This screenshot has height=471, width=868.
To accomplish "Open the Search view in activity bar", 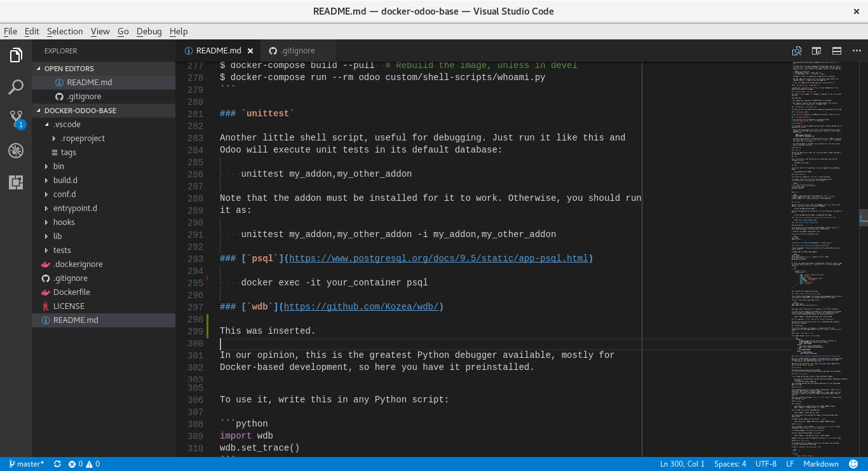I will (16, 87).
